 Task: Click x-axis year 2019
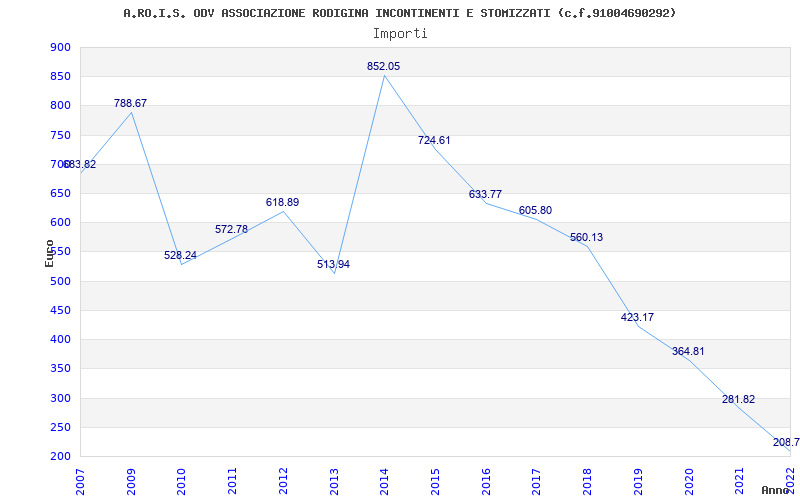[x=638, y=481]
